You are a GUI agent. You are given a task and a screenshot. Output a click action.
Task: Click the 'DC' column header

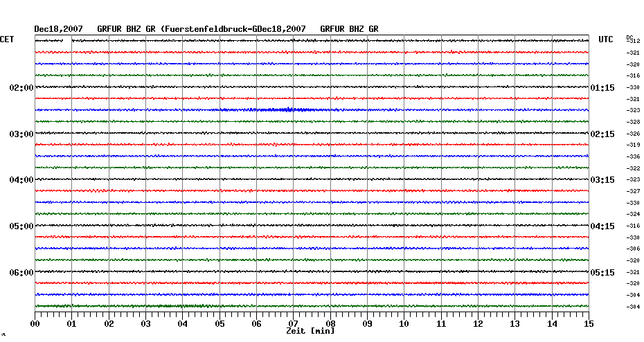629,37
